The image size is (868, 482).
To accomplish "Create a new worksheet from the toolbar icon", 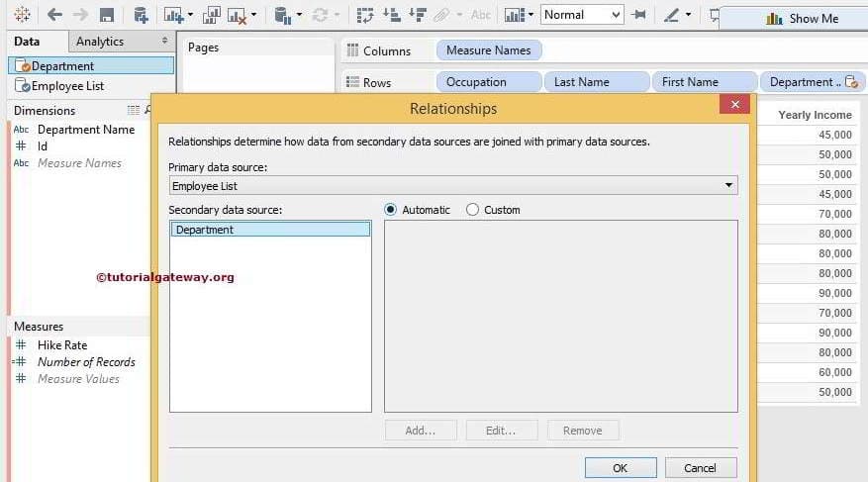I will click(173, 15).
